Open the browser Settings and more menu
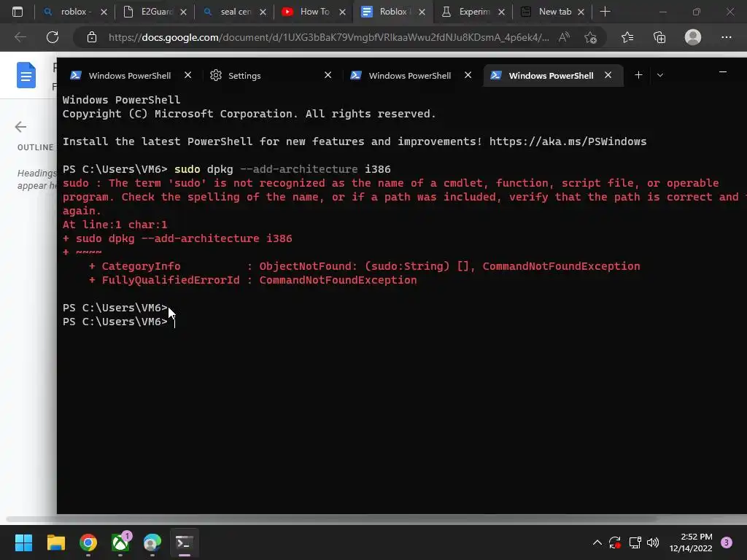 pos(726,37)
